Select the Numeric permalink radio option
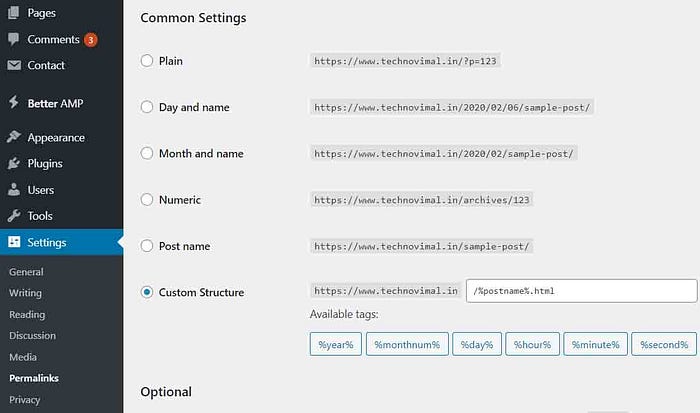 point(147,199)
